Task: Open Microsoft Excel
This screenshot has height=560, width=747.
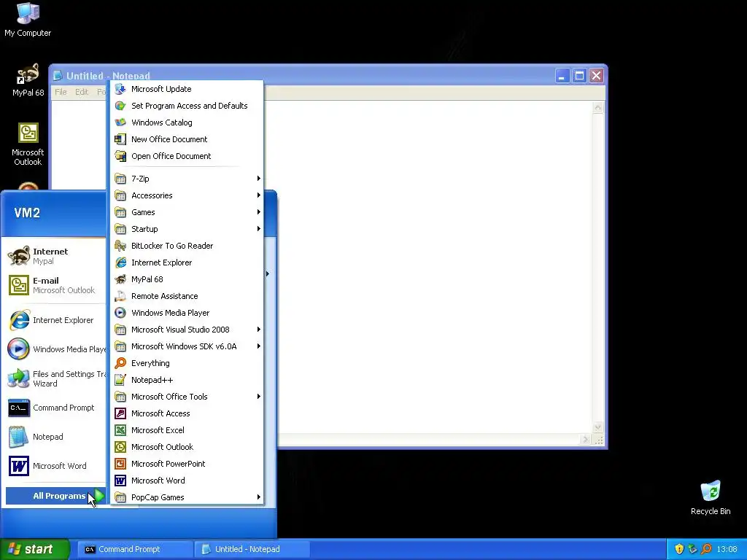Action: (187, 430)
